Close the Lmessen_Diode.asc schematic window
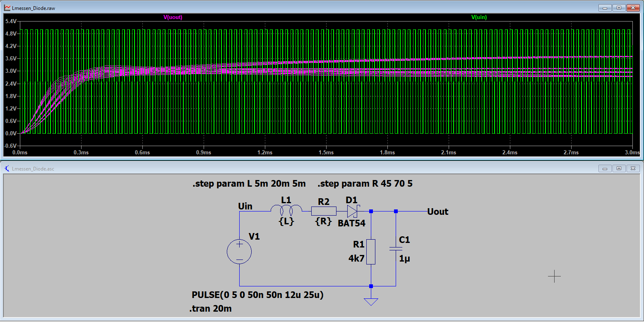This screenshot has width=644, height=322. tap(633, 168)
